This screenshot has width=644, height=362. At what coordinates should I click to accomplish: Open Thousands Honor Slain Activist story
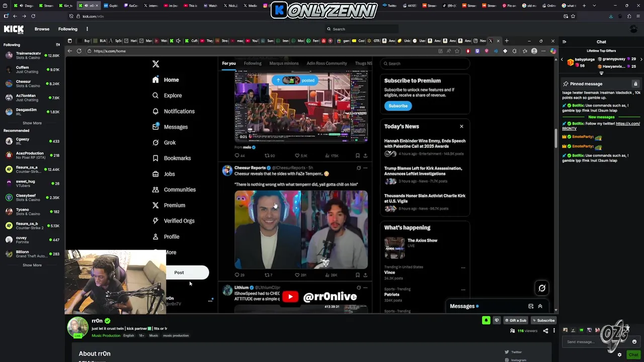click(x=425, y=202)
